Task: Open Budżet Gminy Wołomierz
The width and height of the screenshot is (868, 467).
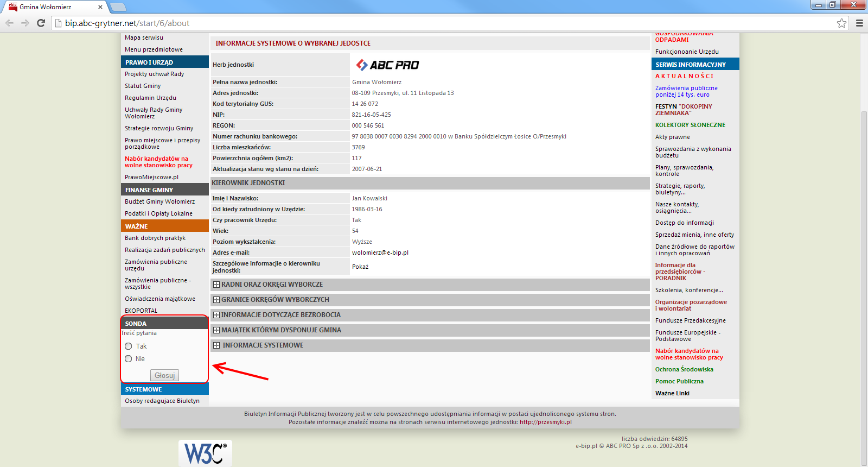Action: click(159, 201)
